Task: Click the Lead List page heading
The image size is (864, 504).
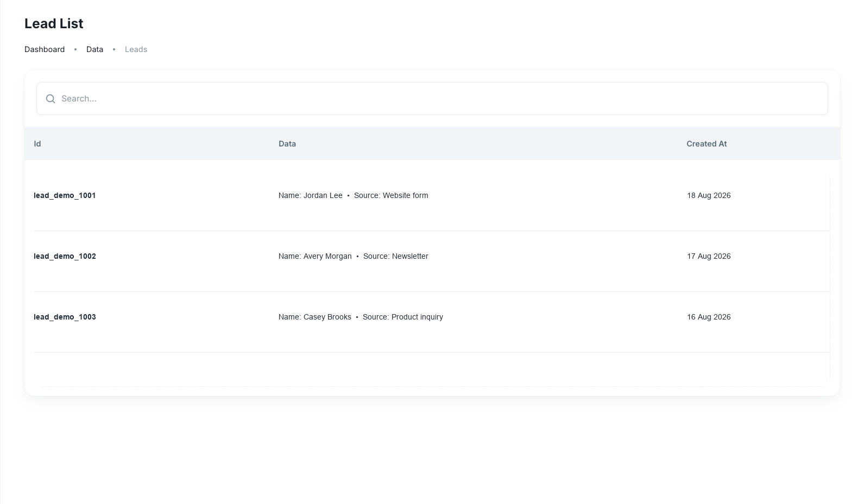Action: click(54, 23)
